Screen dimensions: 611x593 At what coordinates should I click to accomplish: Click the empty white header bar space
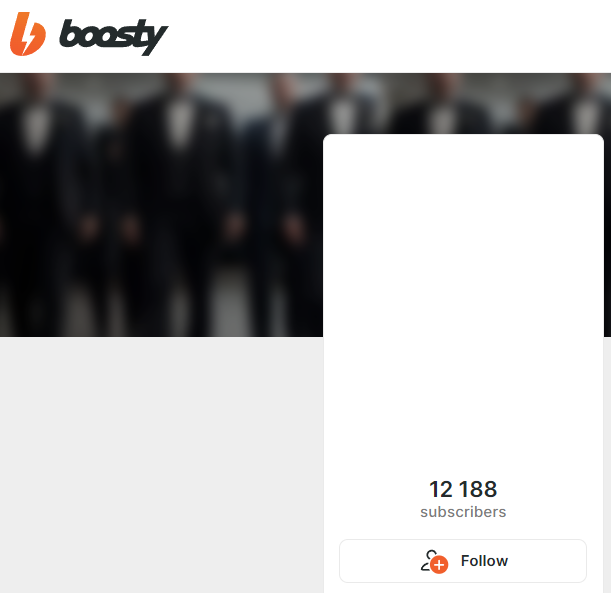click(x=390, y=36)
